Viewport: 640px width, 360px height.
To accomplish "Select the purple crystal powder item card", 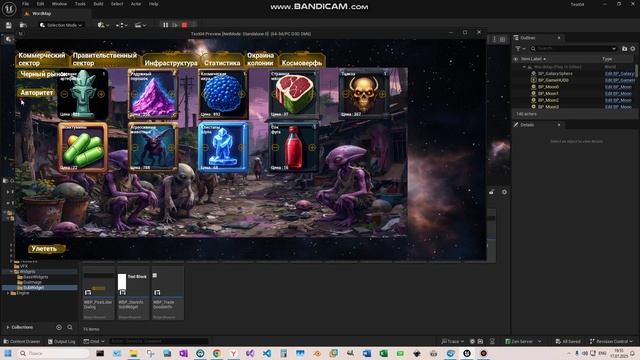I will (153, 94).
